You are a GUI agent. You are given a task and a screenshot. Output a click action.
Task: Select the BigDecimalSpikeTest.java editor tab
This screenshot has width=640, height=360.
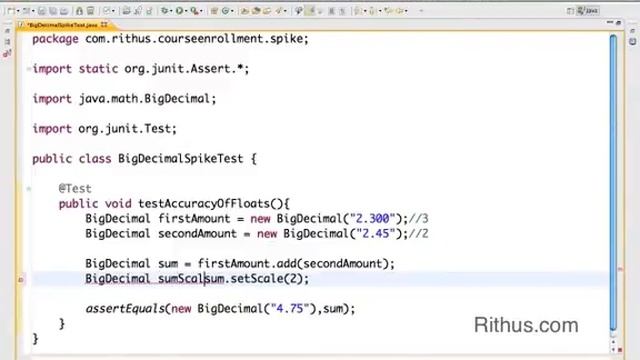[61, 25]
